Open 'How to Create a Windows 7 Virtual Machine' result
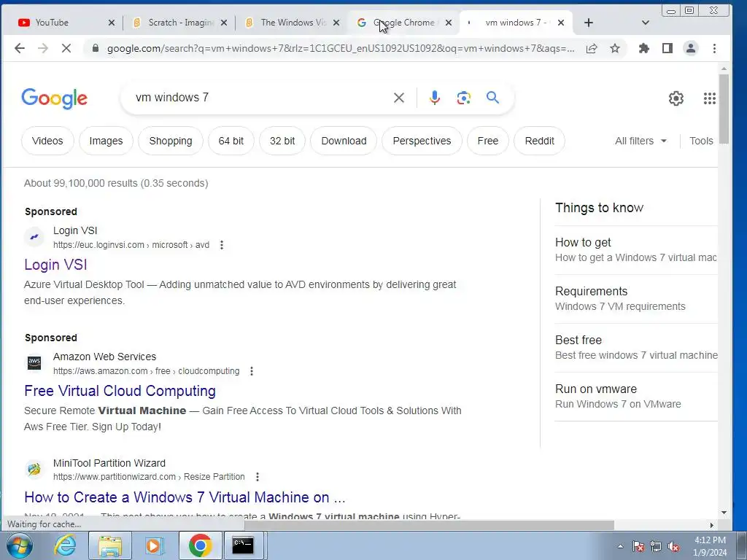Image resolution: width=747 pixels, height=560 pixels. [185, 497]
